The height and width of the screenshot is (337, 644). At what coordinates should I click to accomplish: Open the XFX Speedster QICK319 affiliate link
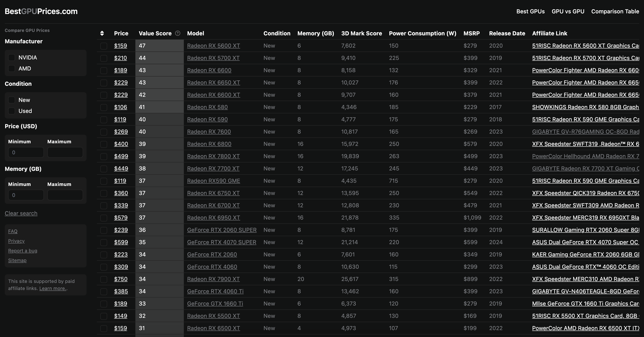coord(585,193)
